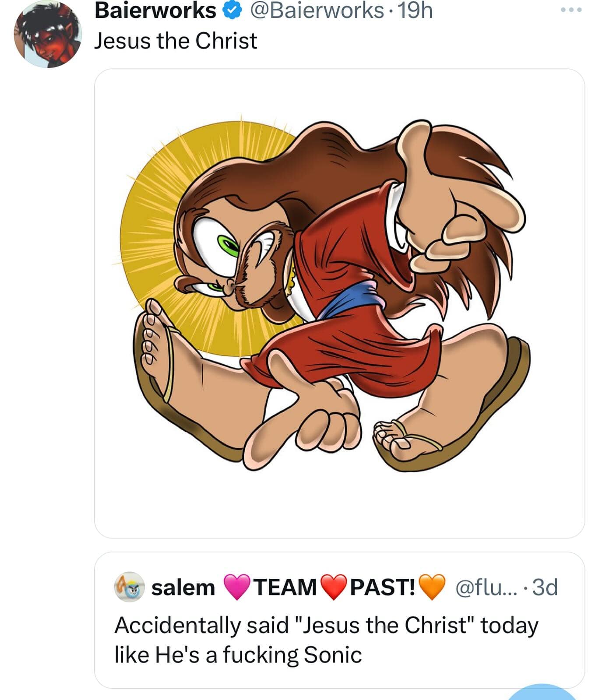Open Baierworks profile avatar picture

[x=48, y=35]
